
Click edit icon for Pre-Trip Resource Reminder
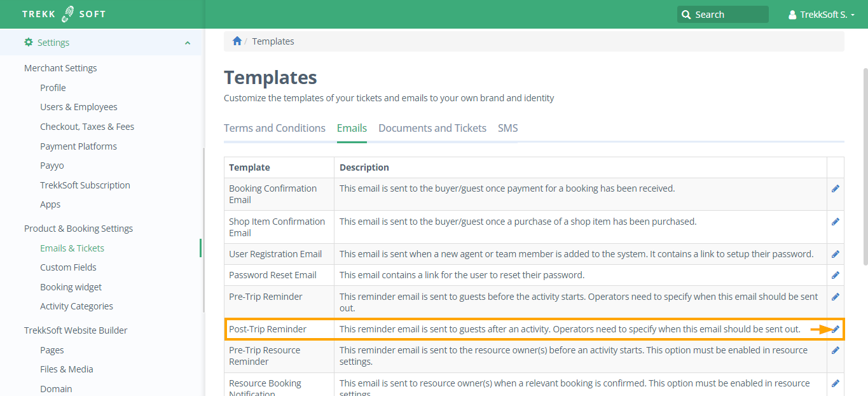point(835,350)
